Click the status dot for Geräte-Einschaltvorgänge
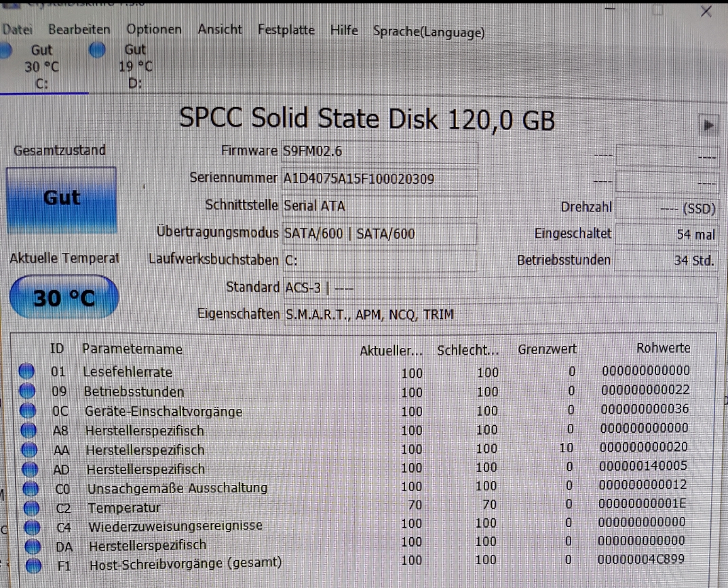The image size is (728, 588). click(x=28, y=410)
